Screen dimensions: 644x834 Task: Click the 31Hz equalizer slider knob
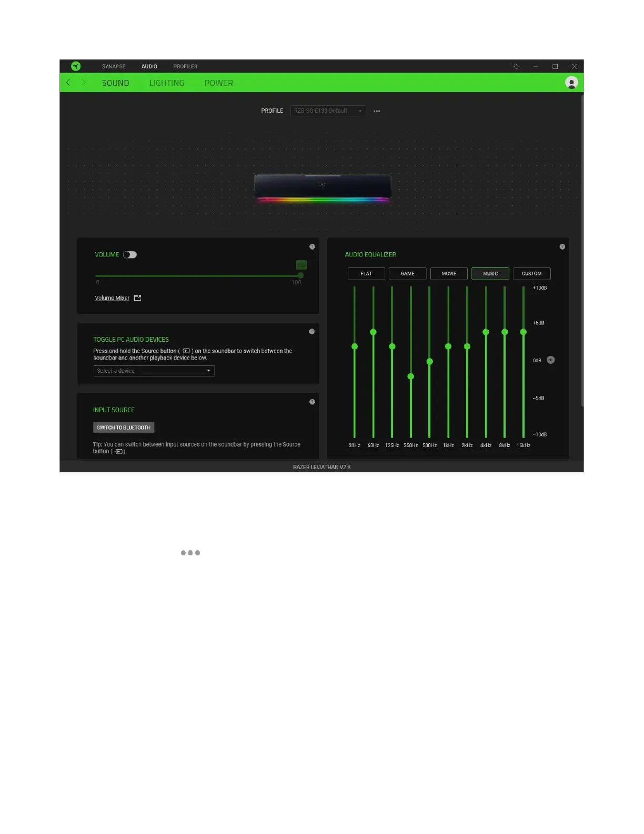point(355,346)
